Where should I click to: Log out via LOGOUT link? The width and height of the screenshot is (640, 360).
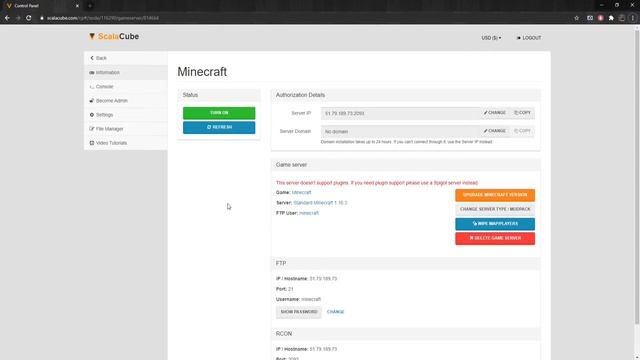coord(529,38)
